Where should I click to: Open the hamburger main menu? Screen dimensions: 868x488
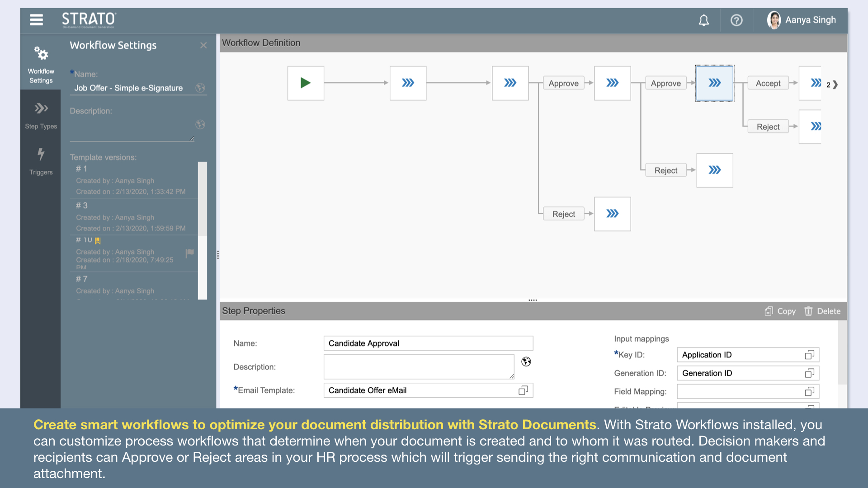36,19
